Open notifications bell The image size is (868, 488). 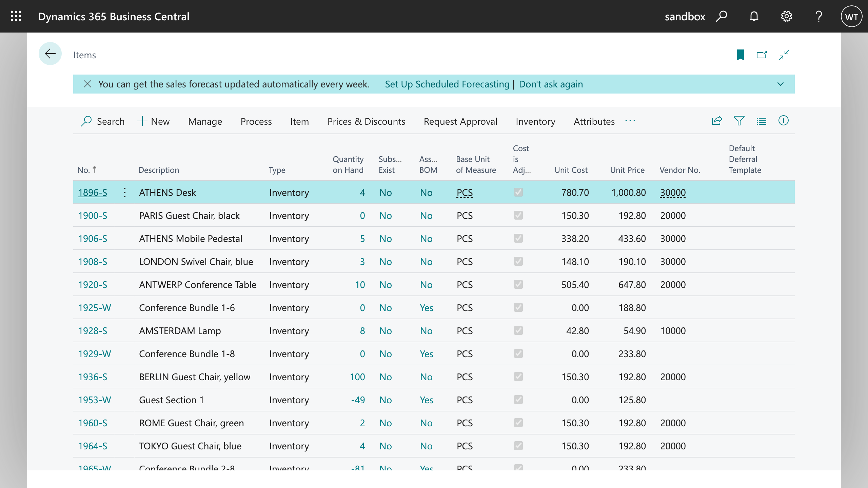coord(754,16)
